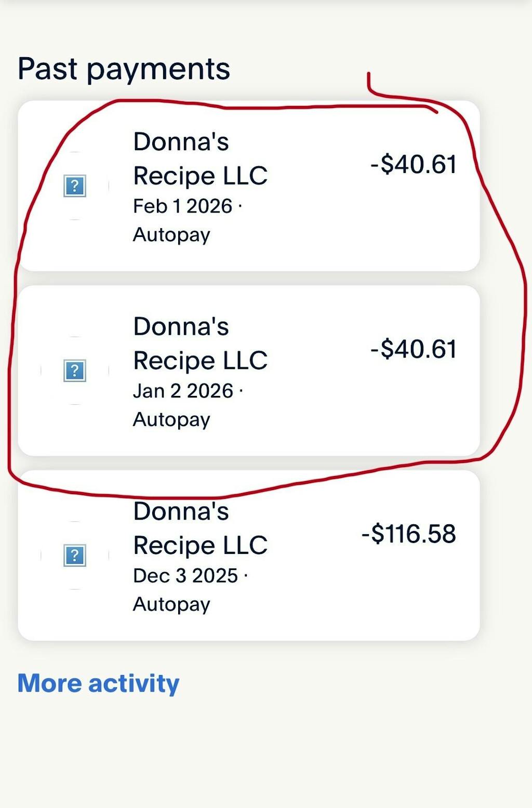The width and height of the screenshot is (532, 808).
Task: Click the Past payments heading
Action: pos(124,69)
